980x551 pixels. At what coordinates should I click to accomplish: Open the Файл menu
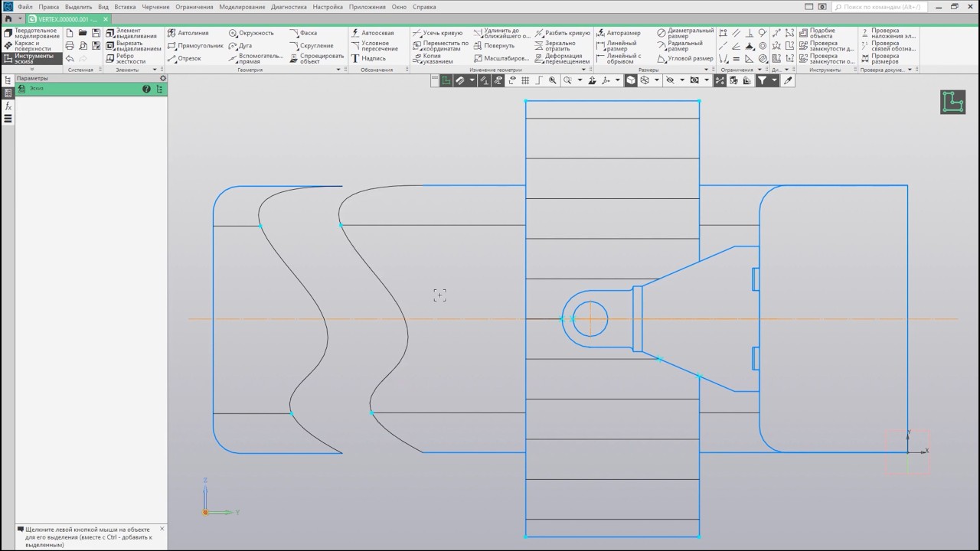24,7
